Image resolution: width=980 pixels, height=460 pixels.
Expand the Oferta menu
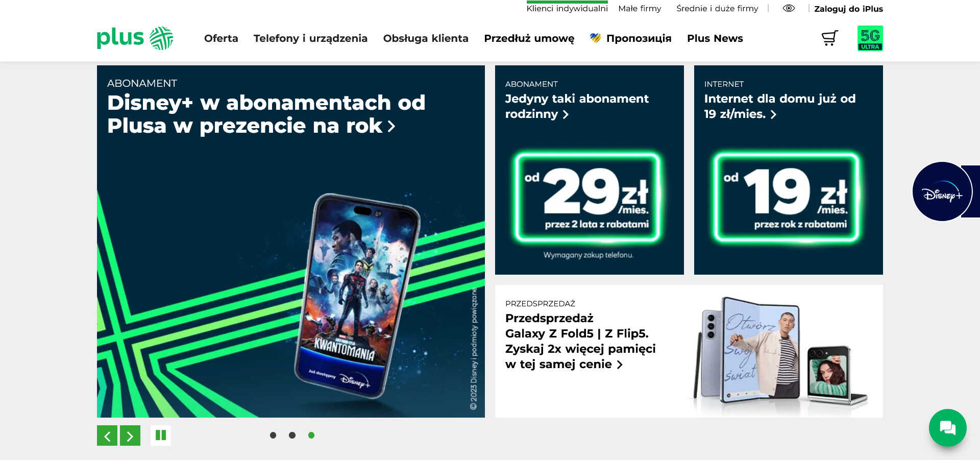click(x=221, y=38)
